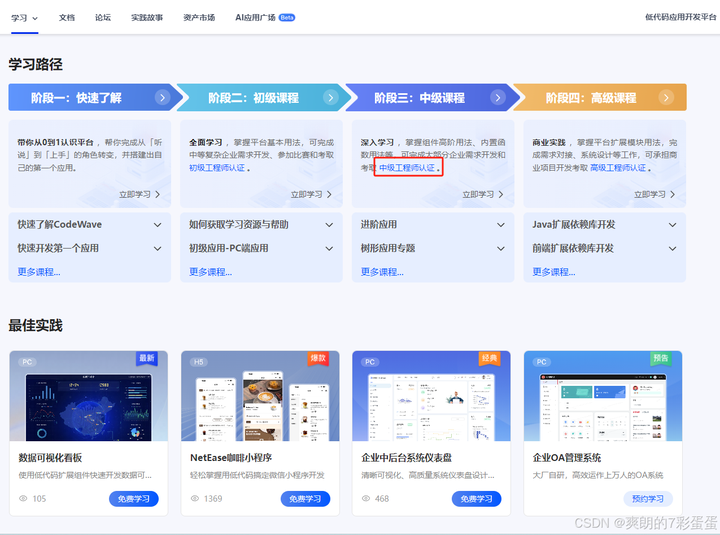Click the PC tag on 数据可视化看板 card
This screenshot has height=535, width=720.
coord(27,362)
